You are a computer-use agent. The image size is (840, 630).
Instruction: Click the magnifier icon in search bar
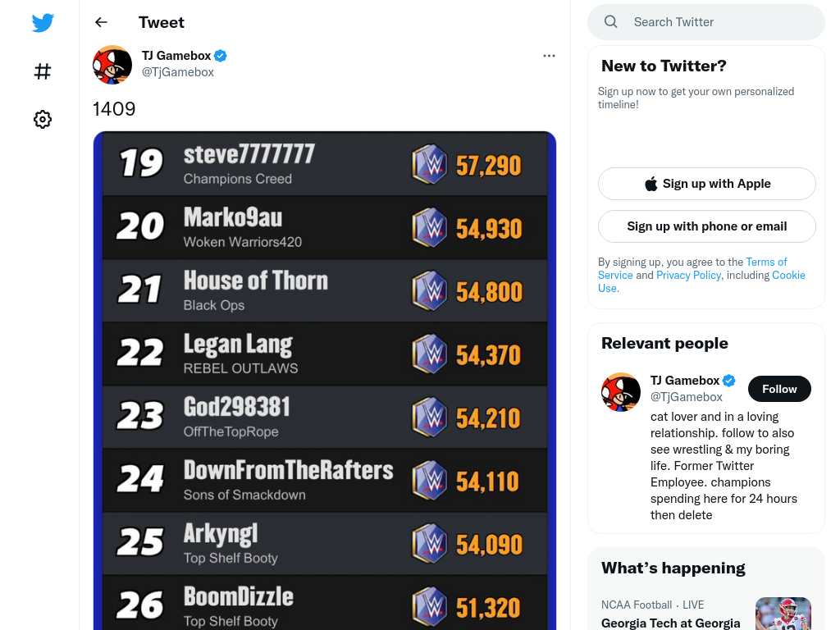610,22
